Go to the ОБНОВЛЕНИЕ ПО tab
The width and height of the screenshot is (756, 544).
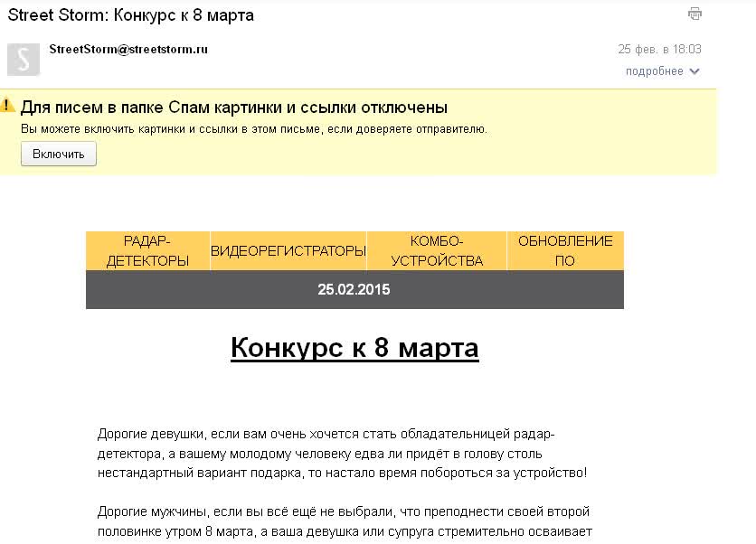565,251
